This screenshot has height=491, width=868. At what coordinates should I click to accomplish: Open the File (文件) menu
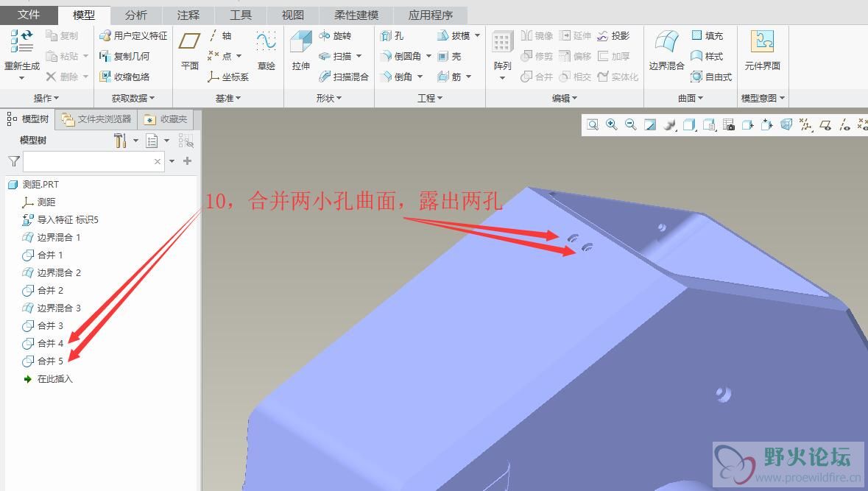click(x=28, y=15)
